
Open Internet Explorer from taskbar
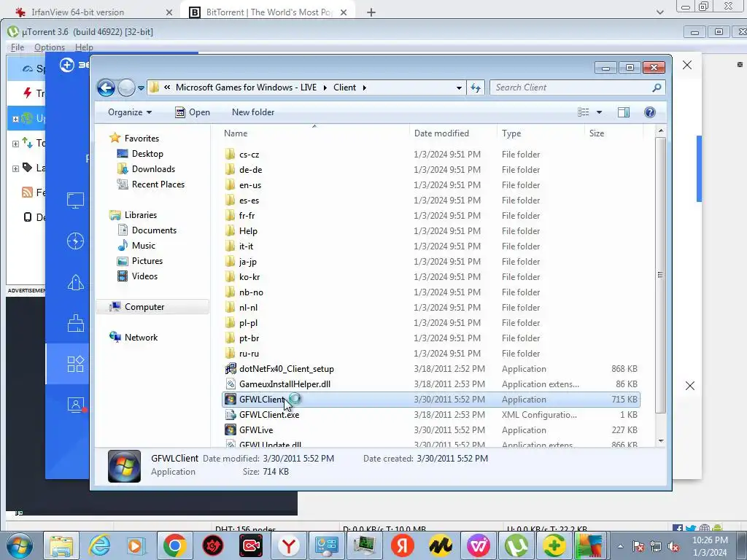click(99, 546)
